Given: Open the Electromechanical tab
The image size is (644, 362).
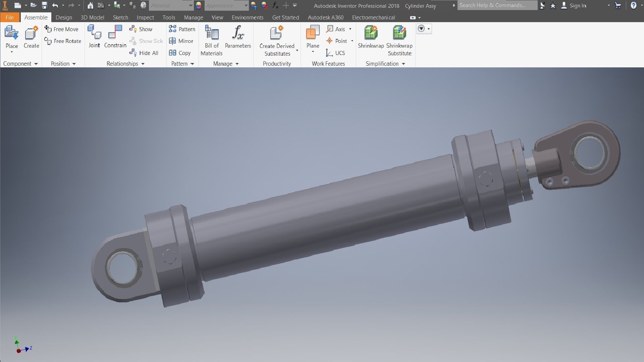Looking at the screenshot, I should (x=373, y=17).
